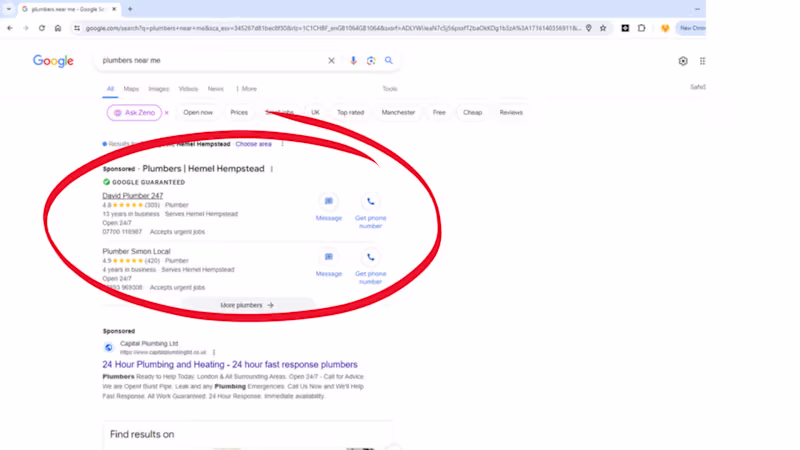Screen dimensions: 800x450
Task: Close the plumbers near me tab
Action: tap(114, 9)
